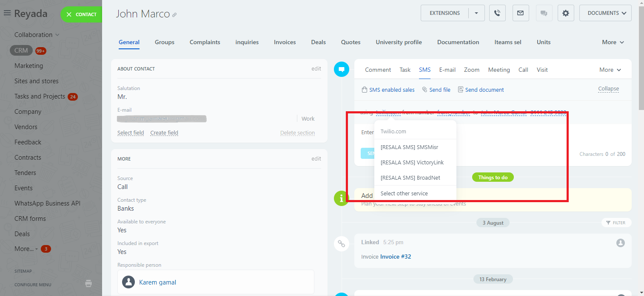The width and height of the screenshot is (644, 296).
Task: Choose Select other service option
Action: 404,193
